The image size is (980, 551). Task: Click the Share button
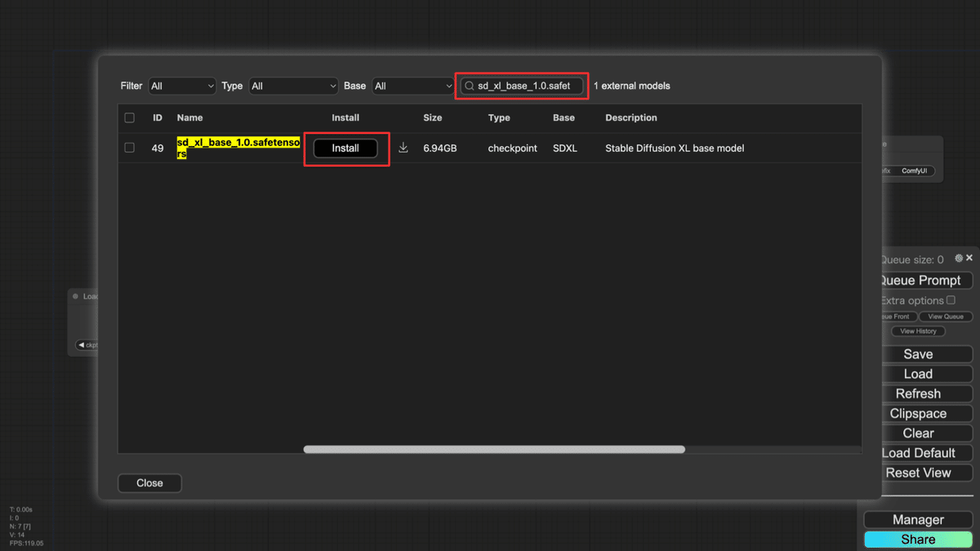point(918,540)
